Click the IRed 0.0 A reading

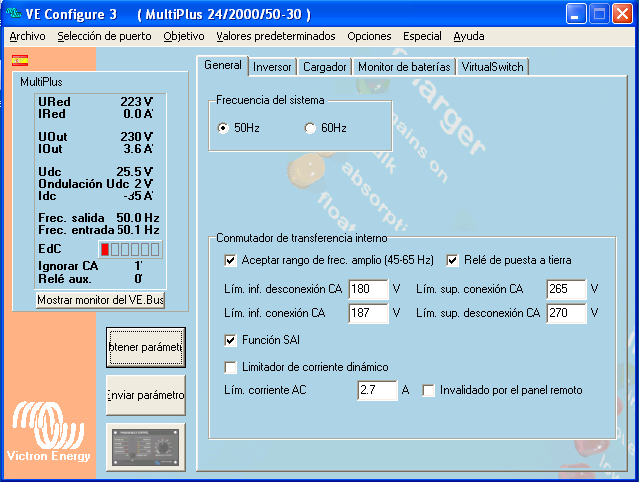[x=95, y=114]
